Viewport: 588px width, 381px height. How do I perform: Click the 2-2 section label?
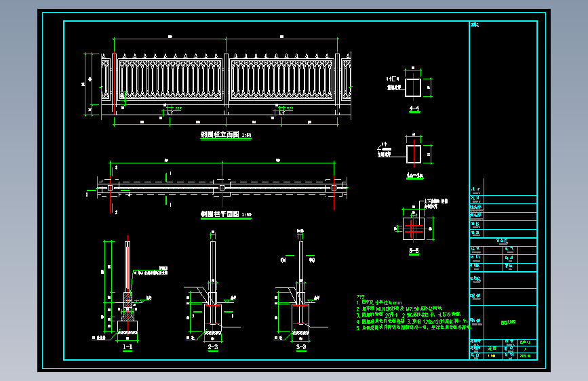pyautogui.click(x=213, y=347)
